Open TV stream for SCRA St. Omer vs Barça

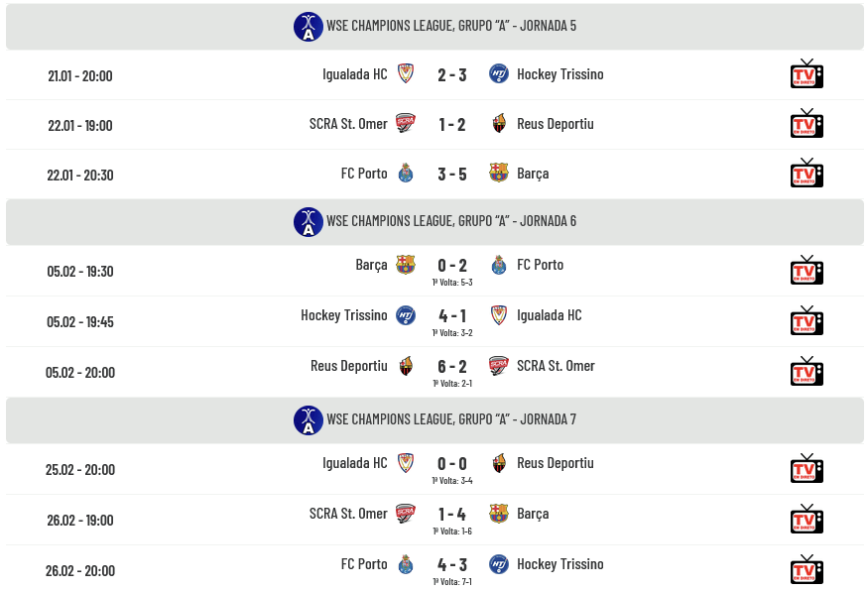806,520
